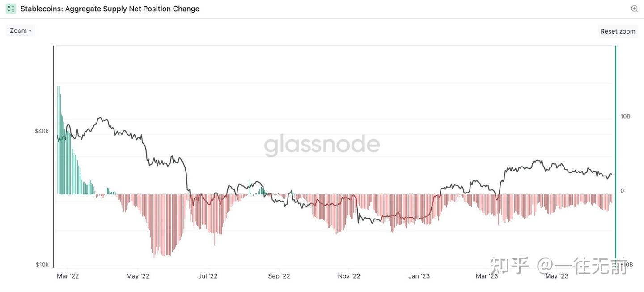Image resolution: width=644 pixels, height=292 pixels.
Task: Select the Mar '23 x-axis label
Action: coord(487,276)
